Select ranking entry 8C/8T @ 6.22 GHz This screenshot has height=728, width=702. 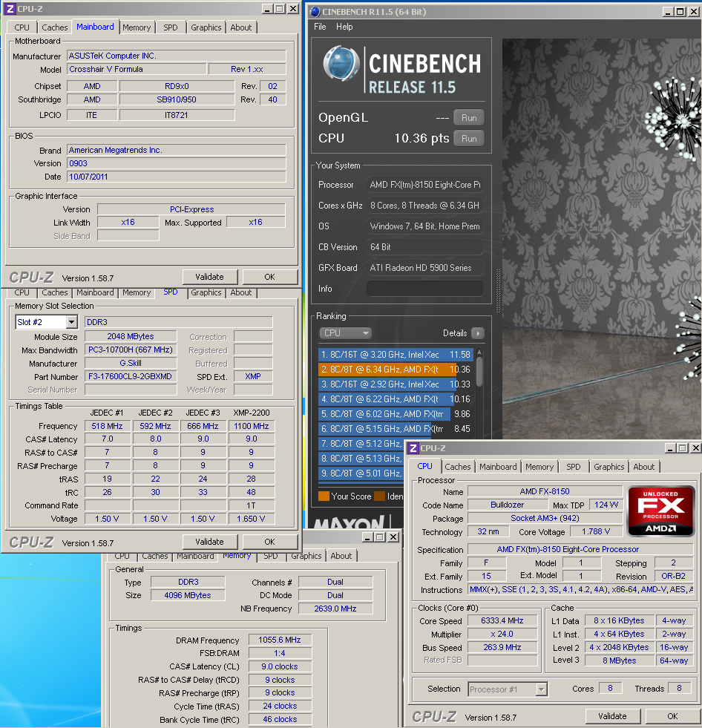pyautogui.click(x=396, y=399)
